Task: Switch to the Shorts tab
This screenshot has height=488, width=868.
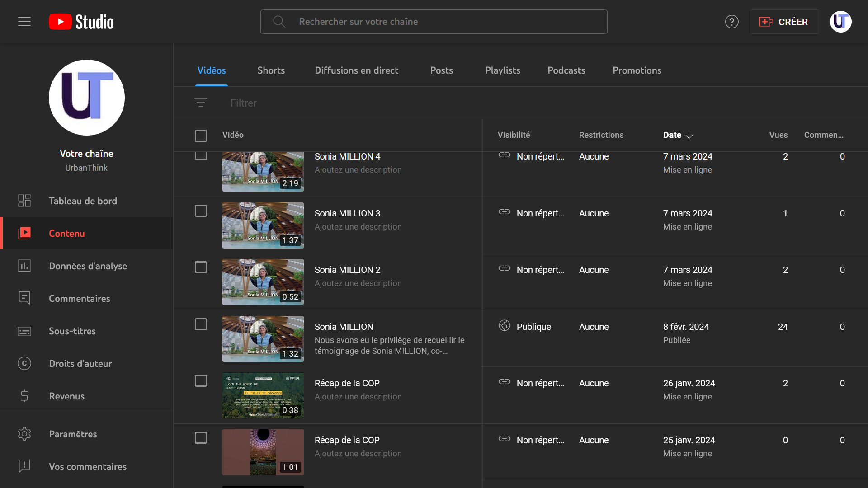Action: [271, 70]
